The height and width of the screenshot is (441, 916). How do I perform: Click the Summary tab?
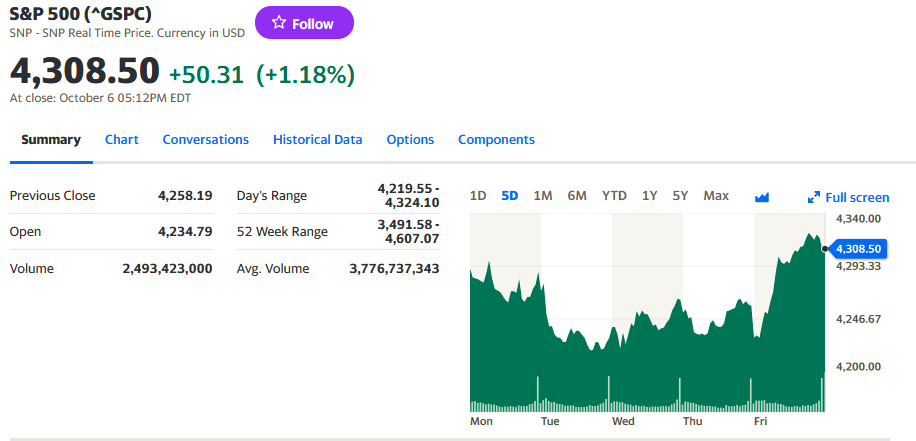pos(51,140)
